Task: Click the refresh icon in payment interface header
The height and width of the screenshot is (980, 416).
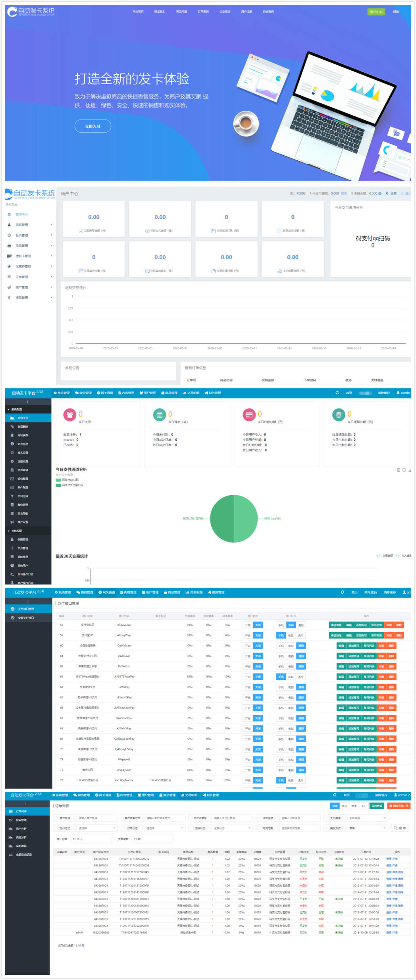Action: [343, 592]
